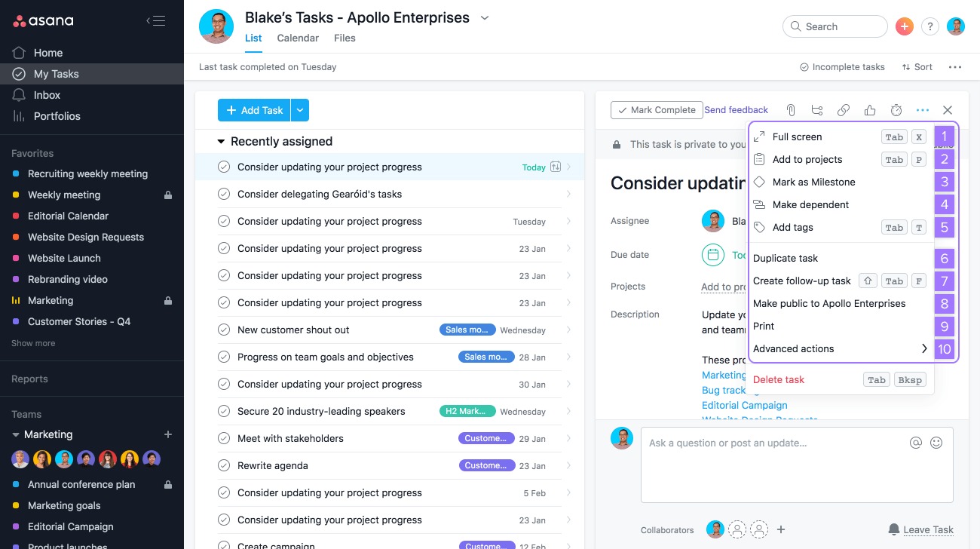The height and width of the screenshot is (549, 980).
Task: Attach a file with the paperclip icon
Action: pos(790,110)
